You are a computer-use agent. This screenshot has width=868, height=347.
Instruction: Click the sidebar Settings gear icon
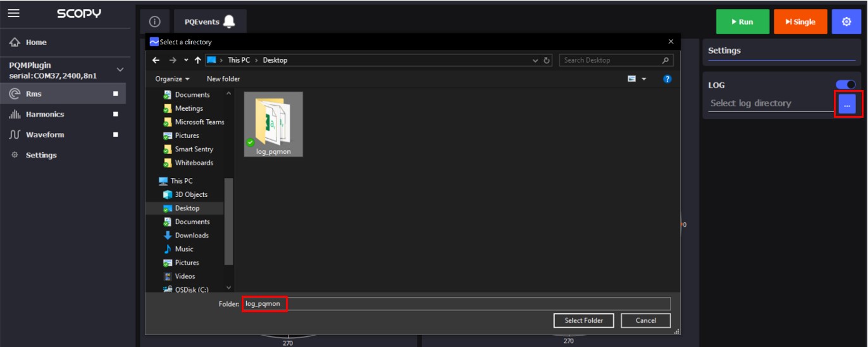point(15,155)
